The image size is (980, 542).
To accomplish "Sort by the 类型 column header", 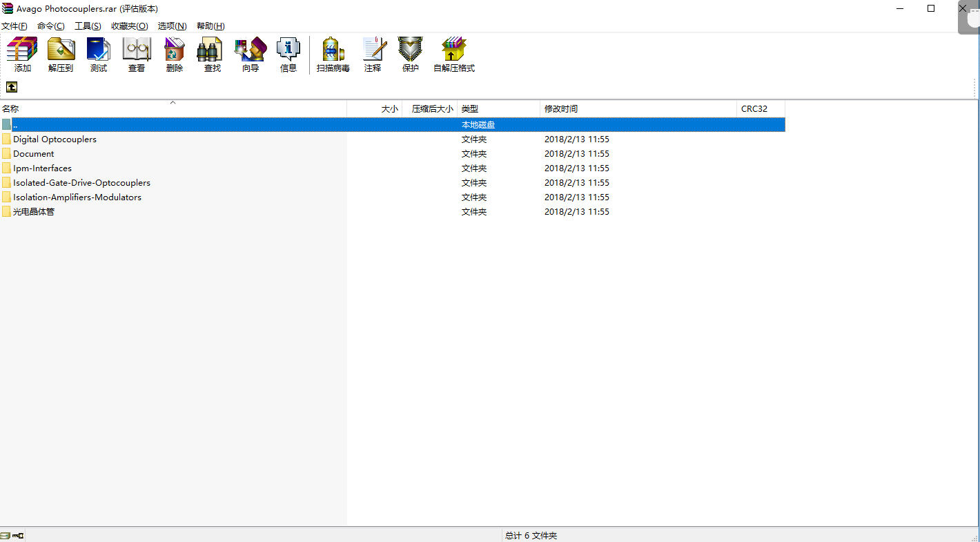I will [x=499, y=108].
